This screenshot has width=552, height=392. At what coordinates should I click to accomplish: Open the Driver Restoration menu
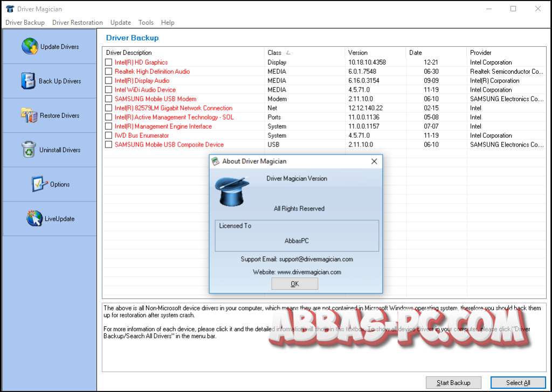77,22
